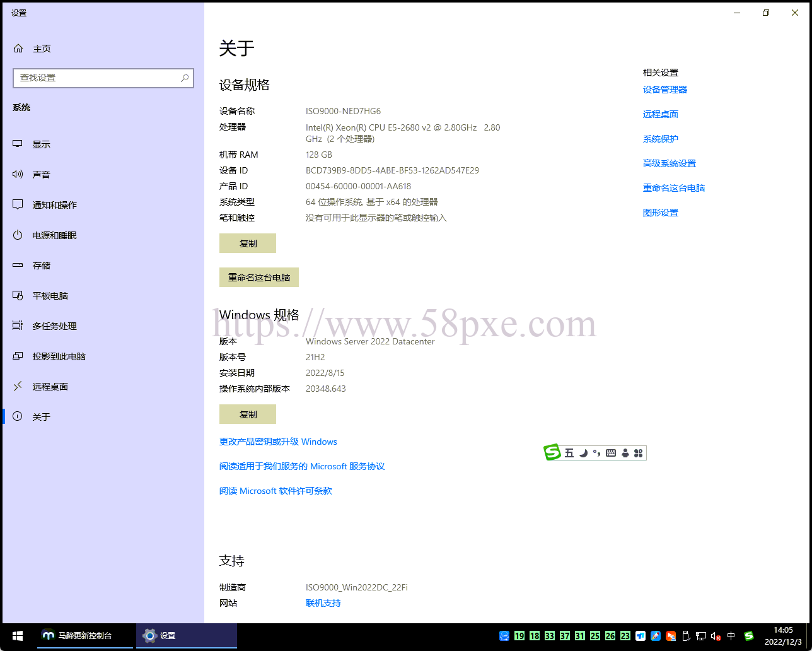812x651 pixels.
Task: Open the 系统保护 link
Action: (661, 139)
